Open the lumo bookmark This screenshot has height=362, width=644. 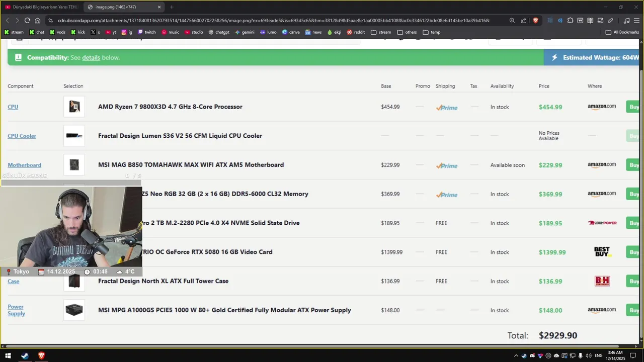click(268, 32)
